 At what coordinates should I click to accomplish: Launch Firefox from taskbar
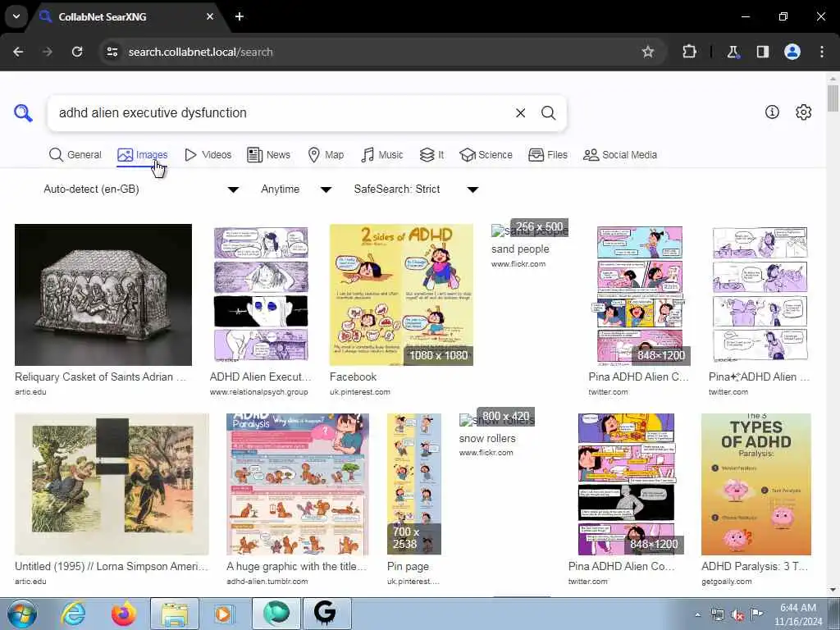(x=124, y=614)
